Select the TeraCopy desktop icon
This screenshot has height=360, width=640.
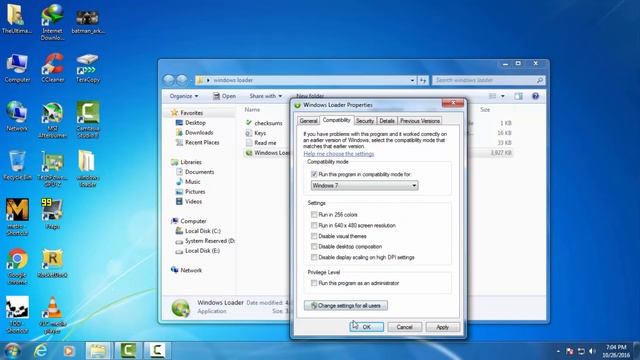pyautogui.click(x=87, y=68)
